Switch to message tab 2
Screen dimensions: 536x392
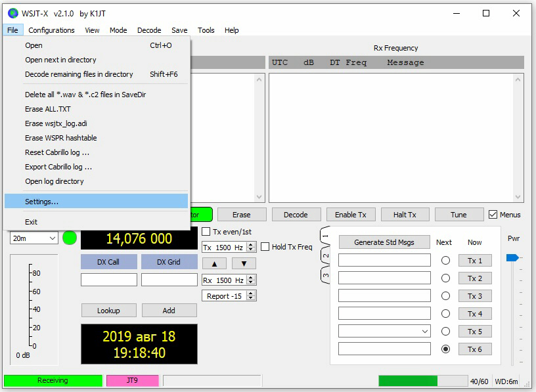click(x=325, y=255)
